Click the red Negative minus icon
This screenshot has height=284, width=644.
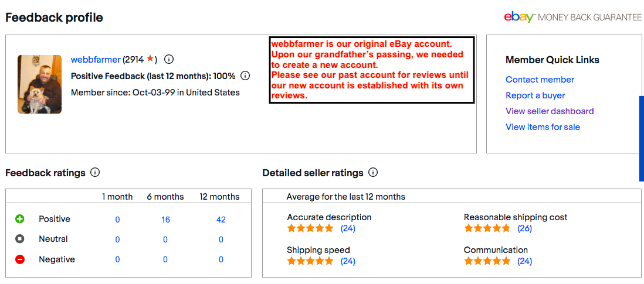point(20,259)
